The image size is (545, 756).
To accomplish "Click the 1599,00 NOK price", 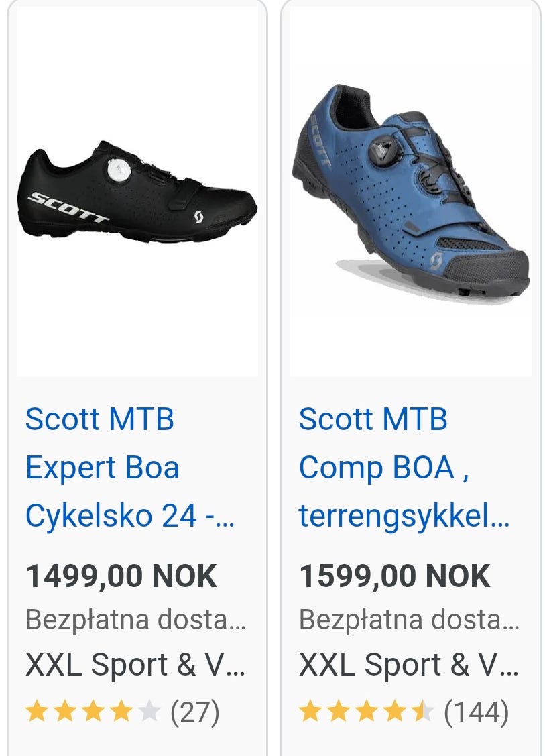I will 395,576.
